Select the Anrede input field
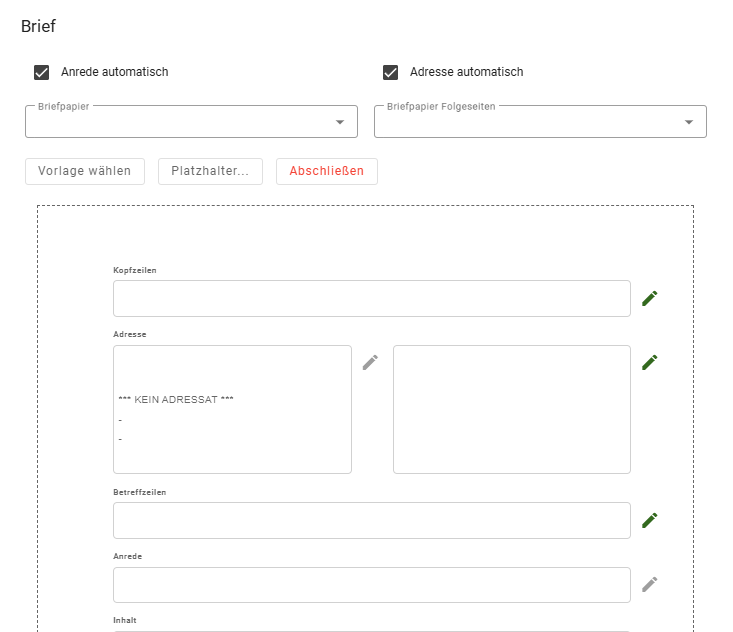 point(371,585)
